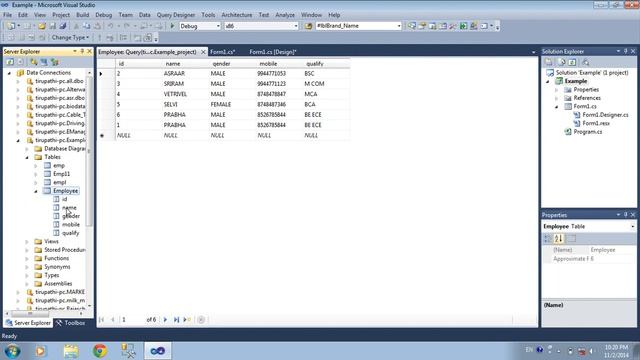Click the M COM qualify cell
640x360 pixels.
pos(326,84)
